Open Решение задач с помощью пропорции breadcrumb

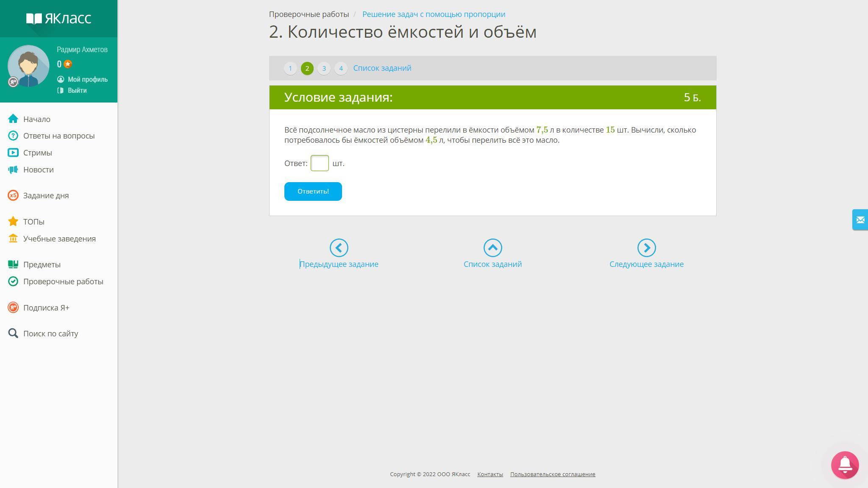click(434, 14)
